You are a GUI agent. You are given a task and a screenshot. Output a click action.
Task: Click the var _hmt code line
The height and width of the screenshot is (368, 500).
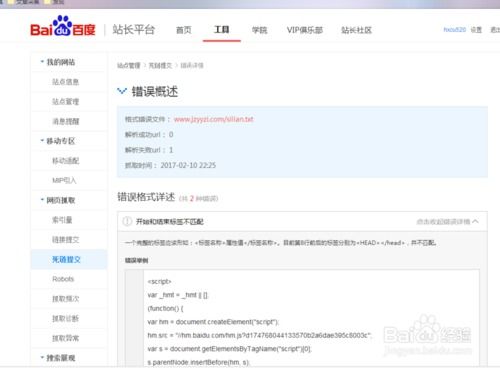tap(178, 295)
